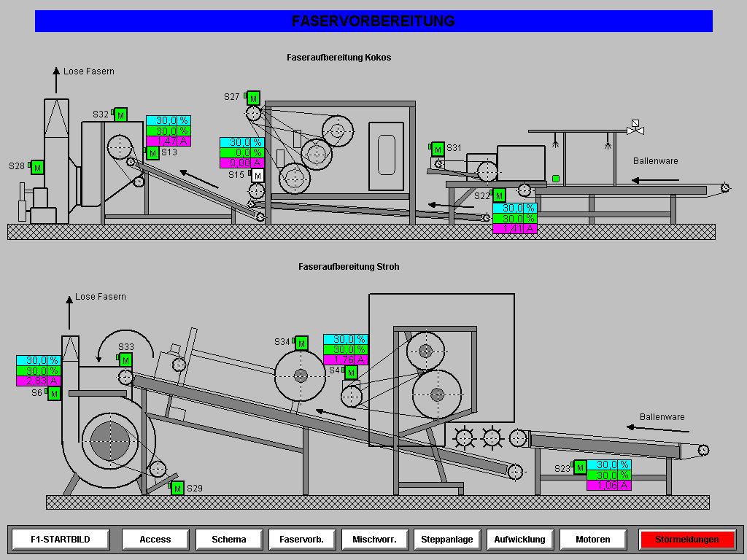
Task: Select the S31 motor icon
Action: 438,149
